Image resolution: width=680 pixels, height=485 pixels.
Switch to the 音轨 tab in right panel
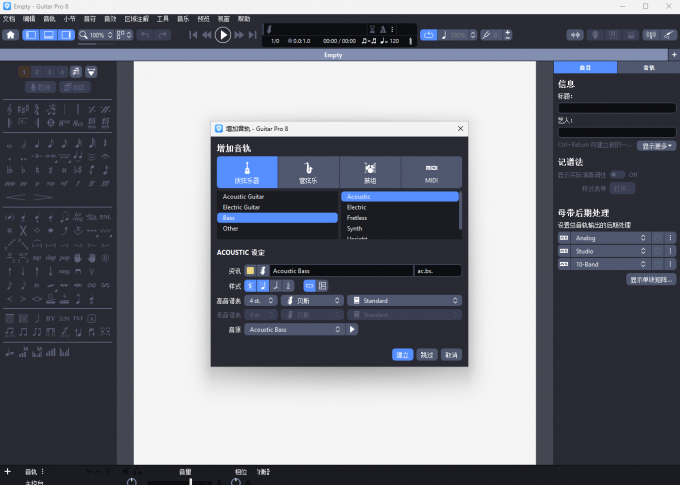(648, 67)
